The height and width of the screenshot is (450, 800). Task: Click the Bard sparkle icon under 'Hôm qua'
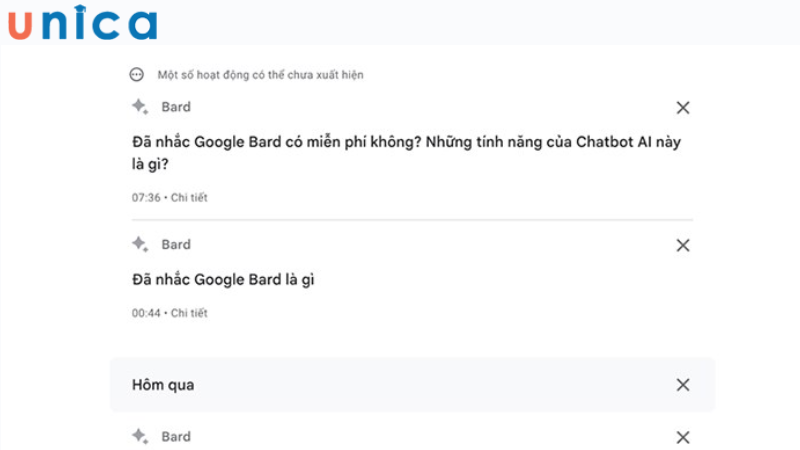(x=139, y=436)
